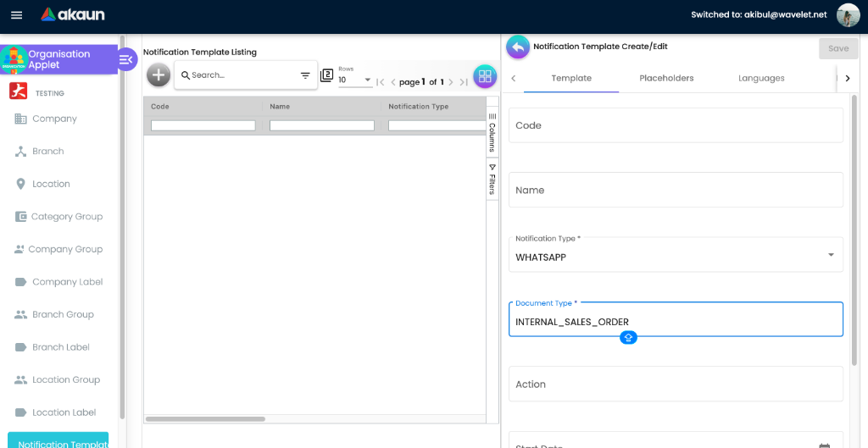This screenshot has width=868, height=448.
Task: Open Company in the sidebar
Action: [x=54, y=119]
